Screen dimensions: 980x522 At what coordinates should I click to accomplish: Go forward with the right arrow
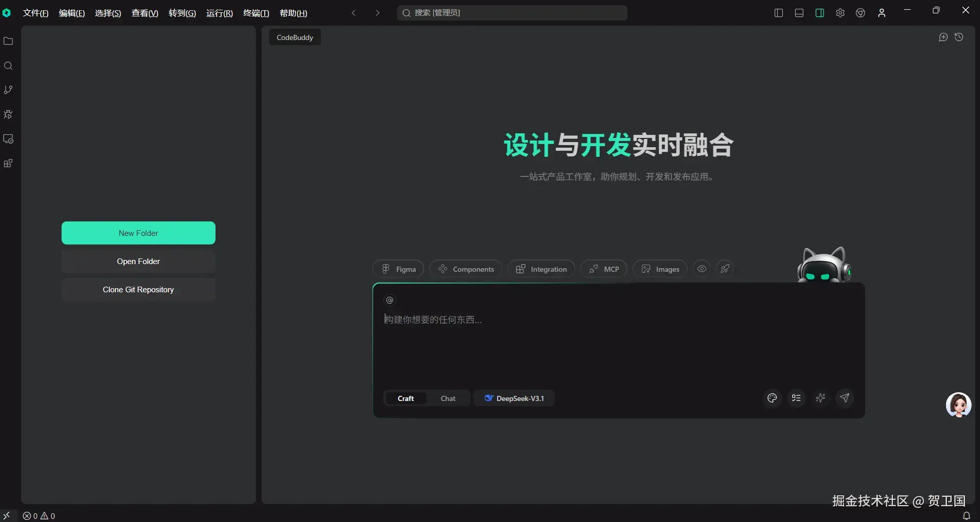tap(378, 13)
